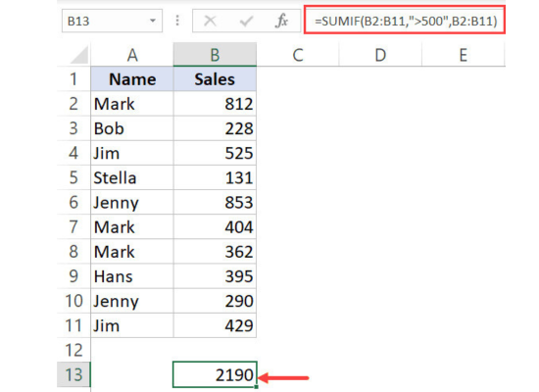Select column A header

click(132, 54)
